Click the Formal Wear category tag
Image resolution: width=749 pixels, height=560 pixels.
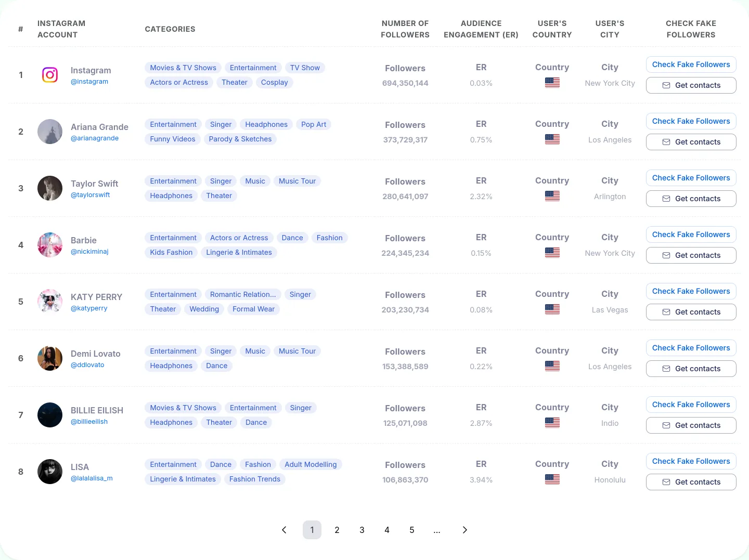[x=254, y=309]
